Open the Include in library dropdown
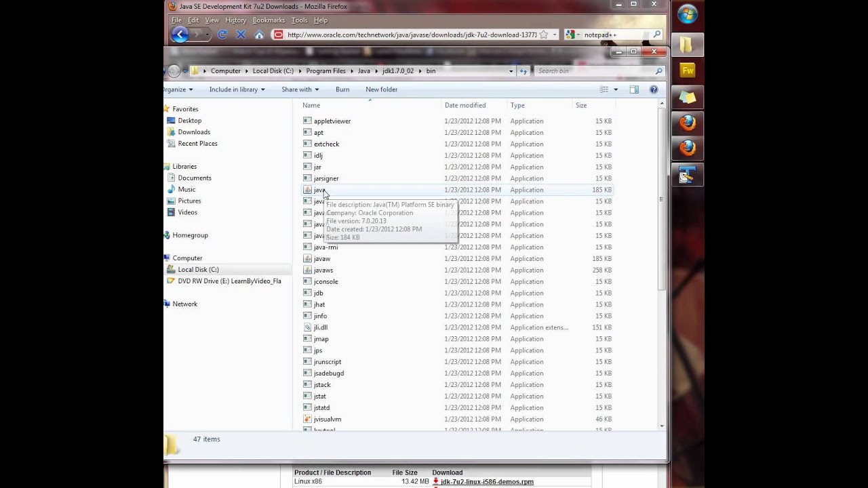Image resolution: width=868 pixels, height=488 pixels. [238, 89]
